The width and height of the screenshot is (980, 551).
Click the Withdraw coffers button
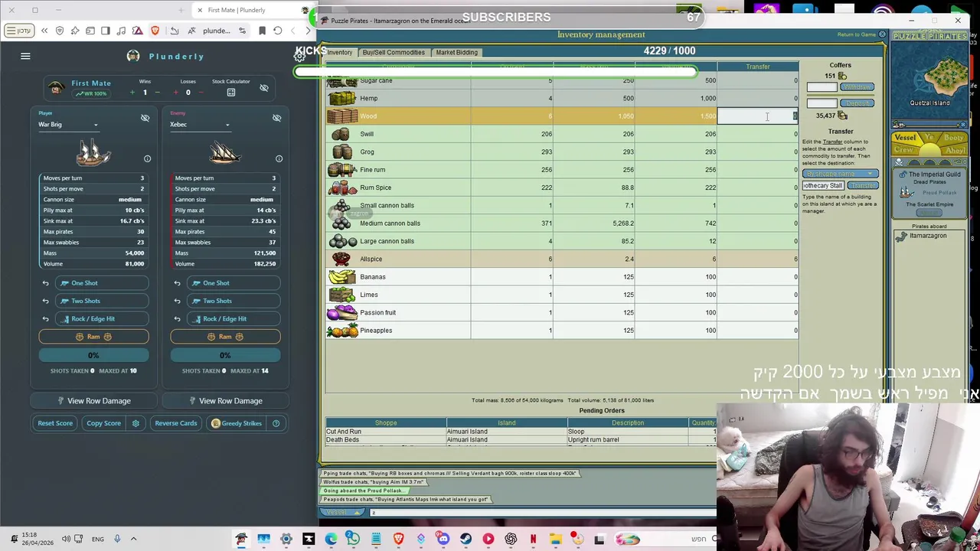(x=857, y=87)
